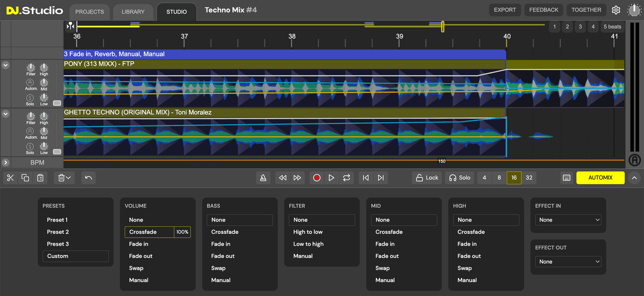Solo the PONY track
The width and height of the screenshot is (644, 296).
(x=30, y=98)
